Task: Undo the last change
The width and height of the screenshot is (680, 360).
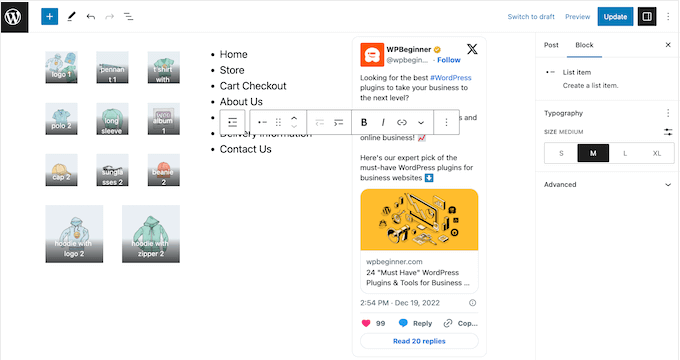Action: click(91, 17)
